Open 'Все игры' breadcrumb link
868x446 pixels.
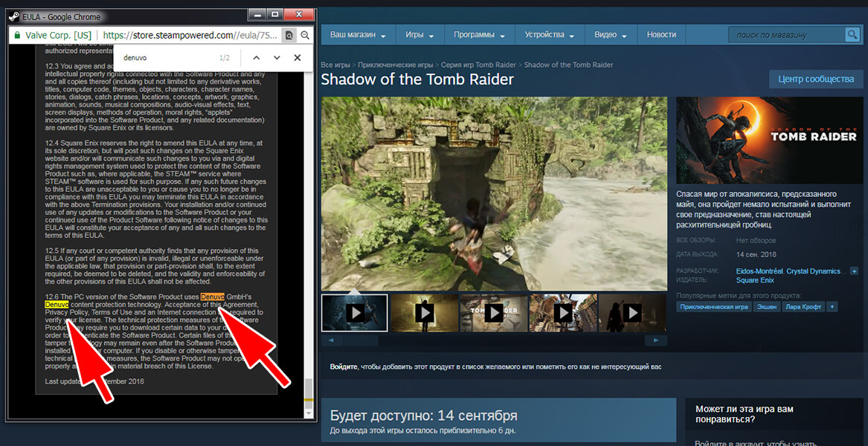pyautogui.click(x=335, y=65)
